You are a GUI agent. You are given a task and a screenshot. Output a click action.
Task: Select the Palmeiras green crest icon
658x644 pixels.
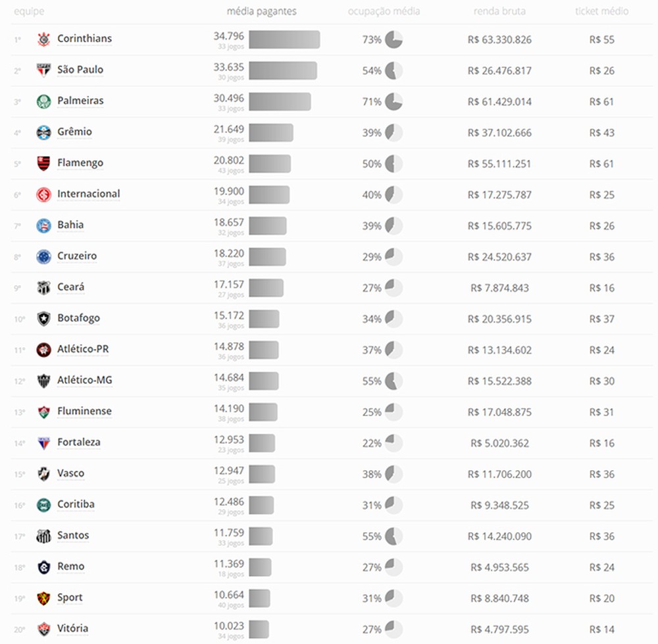click(x=43, y=101)
